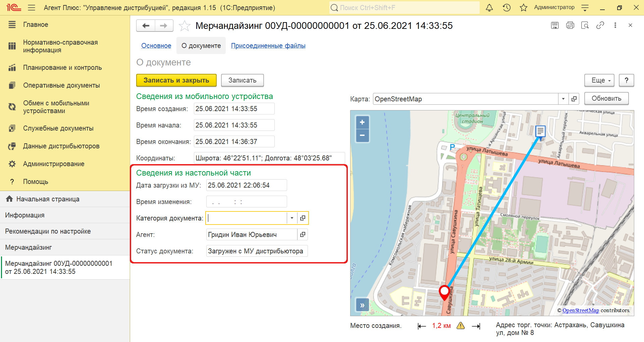Open Агент Гридин Иван Юрьевич card icon
Viewport: 644px width, 342px height.
coord(303,235)
